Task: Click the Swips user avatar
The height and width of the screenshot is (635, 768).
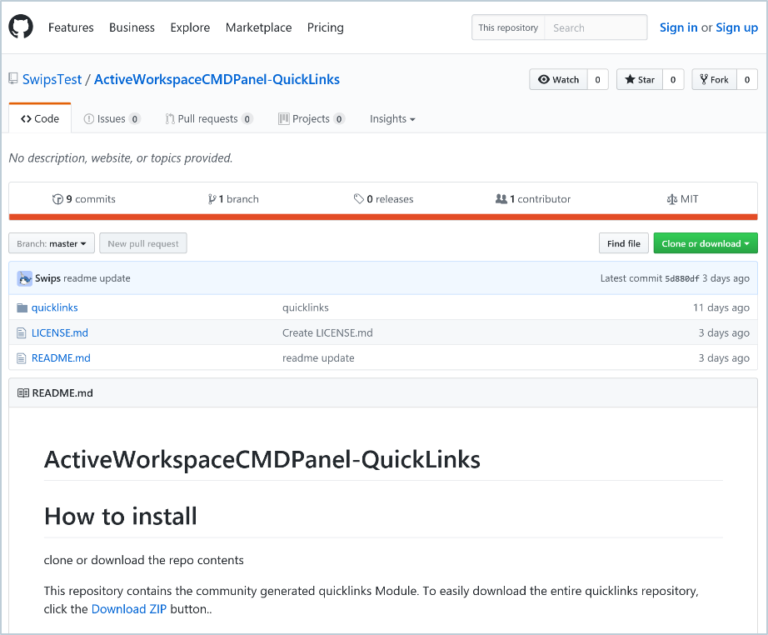Action: point(24,278)
